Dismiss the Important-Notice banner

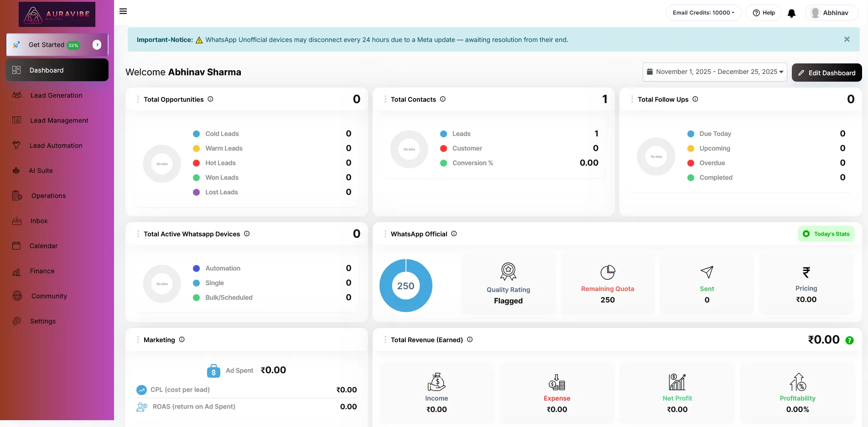[x=847, y=39]
